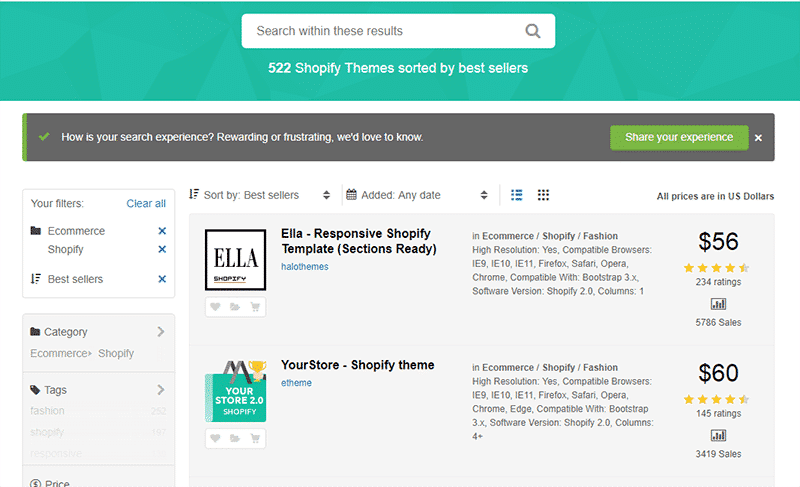Remove the Best sellers sort filter
The image size is (800, 487).
[162, 279]
